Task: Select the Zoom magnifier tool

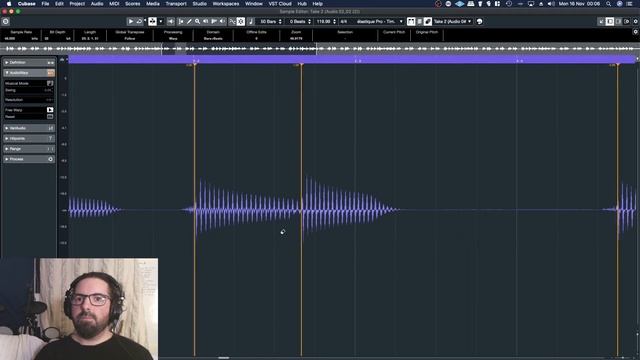Action: click(x=197, y=21)
